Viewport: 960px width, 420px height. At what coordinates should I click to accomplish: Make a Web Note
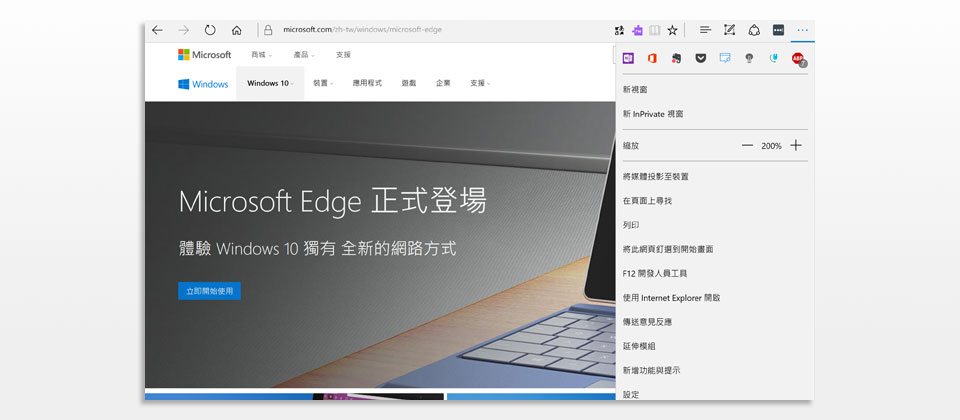coord(729,29)
